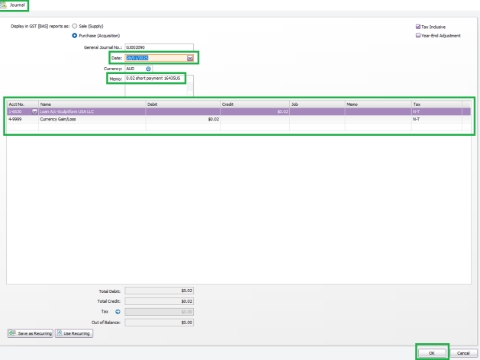Toggle the Year-End Adjustment checkbox
480x360 pixels.
pyautogui.click(x=418, y=36)
